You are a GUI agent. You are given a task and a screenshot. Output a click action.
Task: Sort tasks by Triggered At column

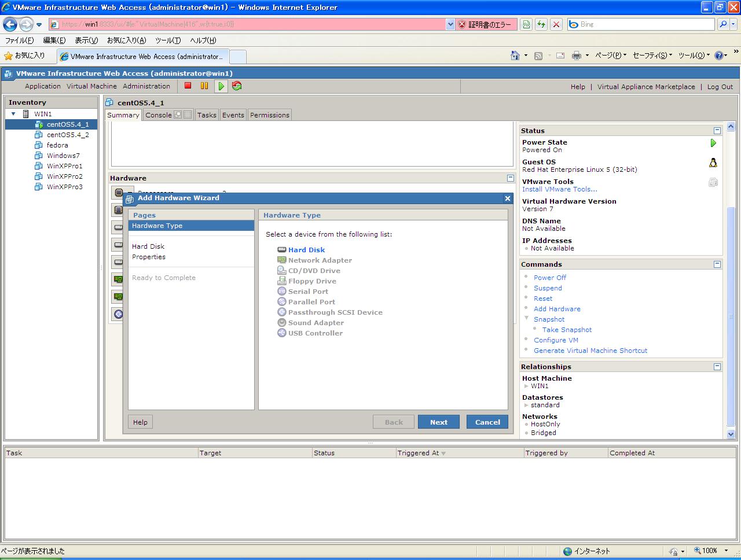[x=460, y=453]
